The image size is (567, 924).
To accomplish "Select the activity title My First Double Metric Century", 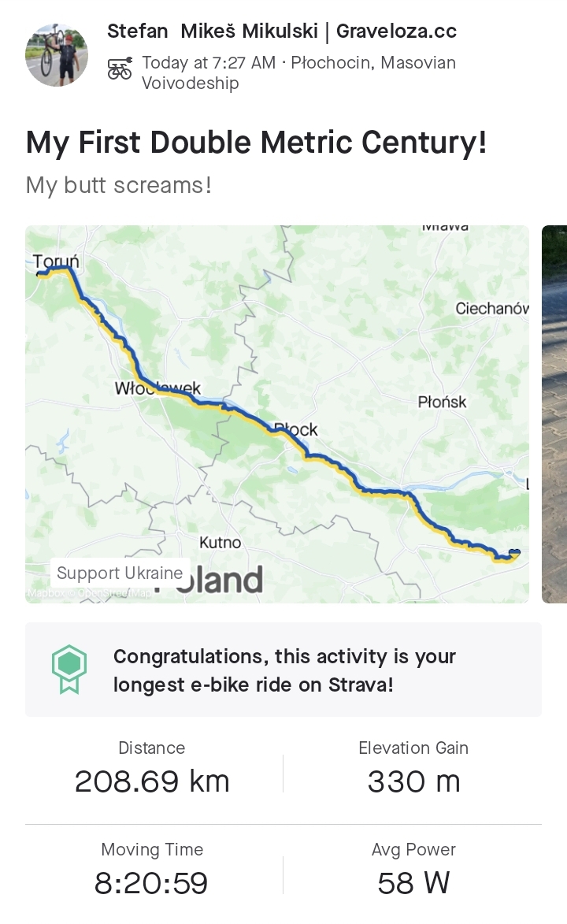I will click(x=256, y=143).
